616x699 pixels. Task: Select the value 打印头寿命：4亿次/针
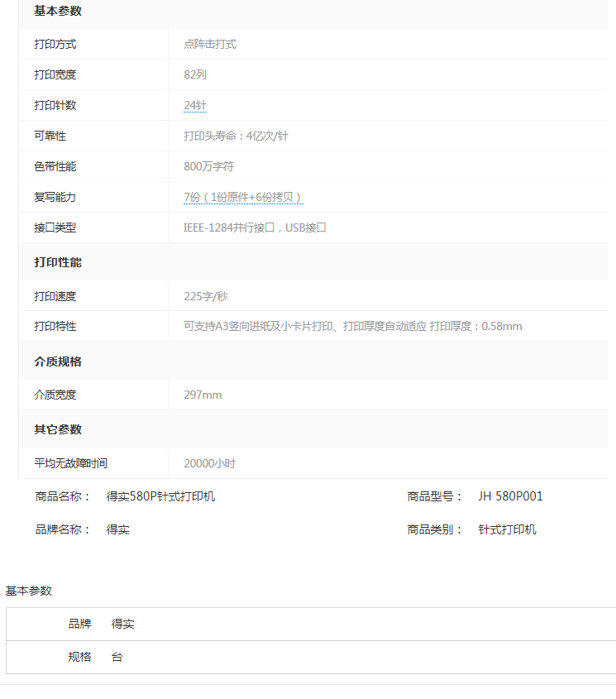point(236,136)
